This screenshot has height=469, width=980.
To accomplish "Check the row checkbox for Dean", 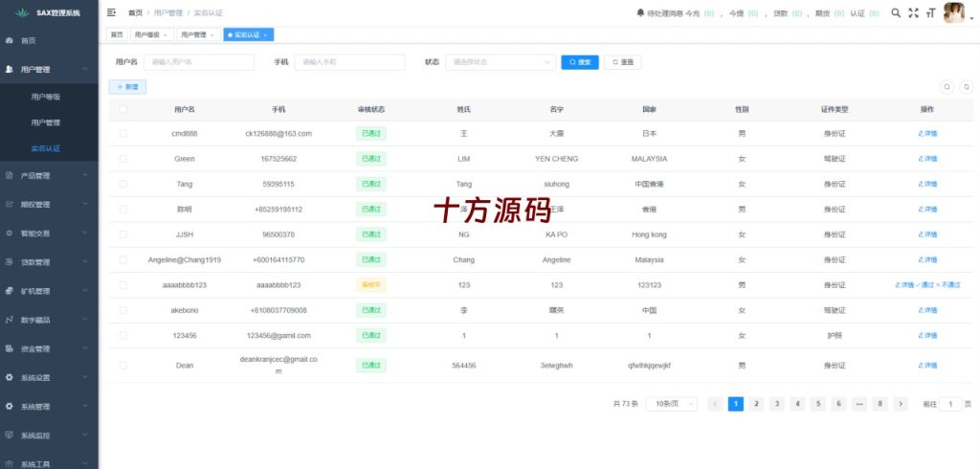I will (x=123, y=366).
